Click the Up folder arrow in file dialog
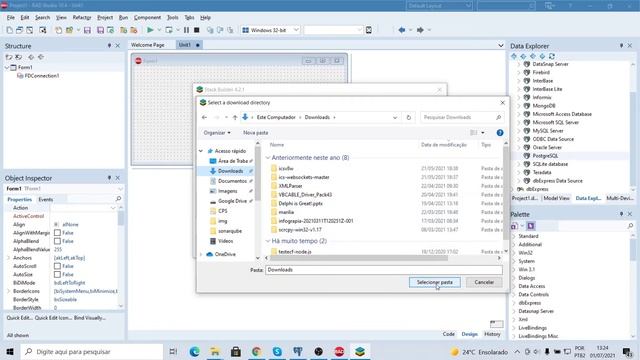This screenshot has height=360, width=640. 235,118
